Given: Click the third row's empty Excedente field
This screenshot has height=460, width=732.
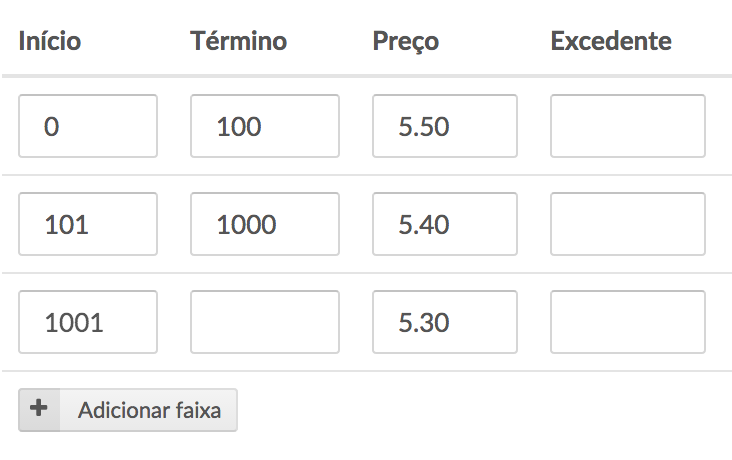Looking at the screenshot, I should click(628, 322).
